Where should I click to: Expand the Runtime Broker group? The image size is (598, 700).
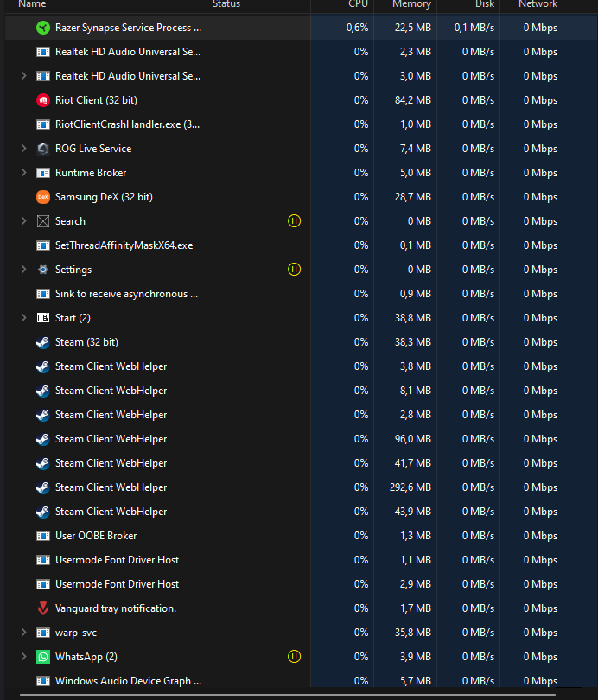coord(23,173)
